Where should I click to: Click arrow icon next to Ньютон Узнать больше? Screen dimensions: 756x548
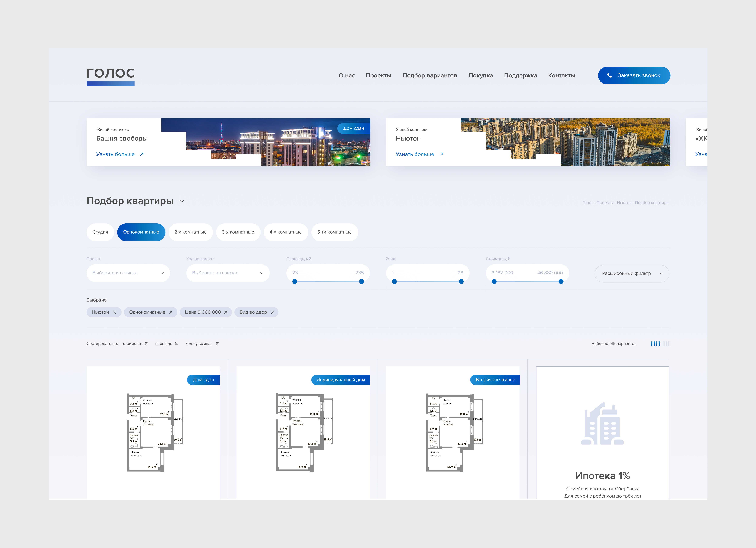click(441, 154)
